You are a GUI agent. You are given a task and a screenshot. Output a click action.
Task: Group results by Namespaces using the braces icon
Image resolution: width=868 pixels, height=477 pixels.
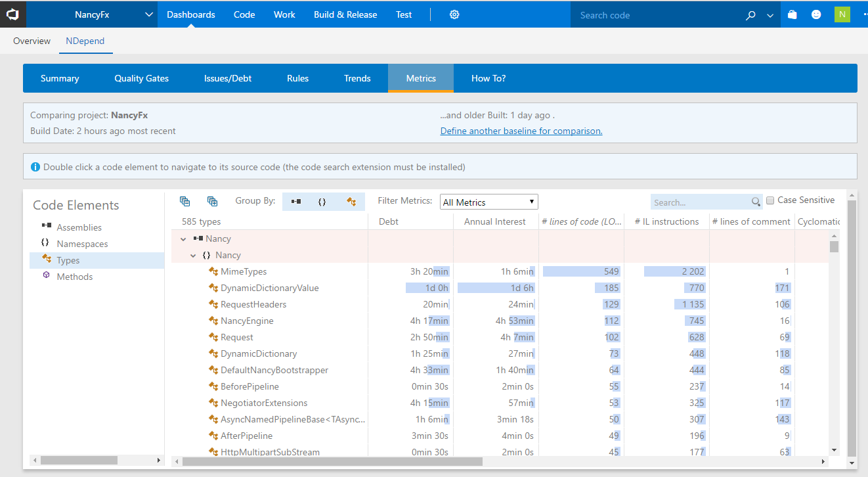[322, 201]
